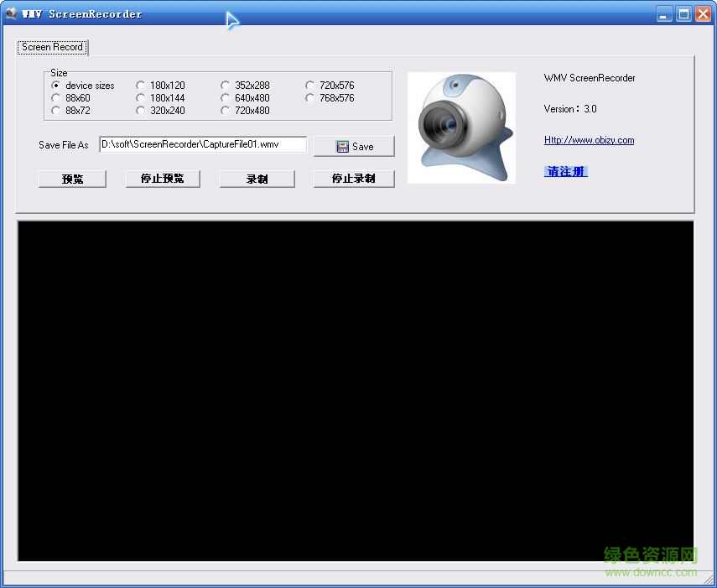
Task: Choose the 640x480 resolution
Action: point(226,98)
